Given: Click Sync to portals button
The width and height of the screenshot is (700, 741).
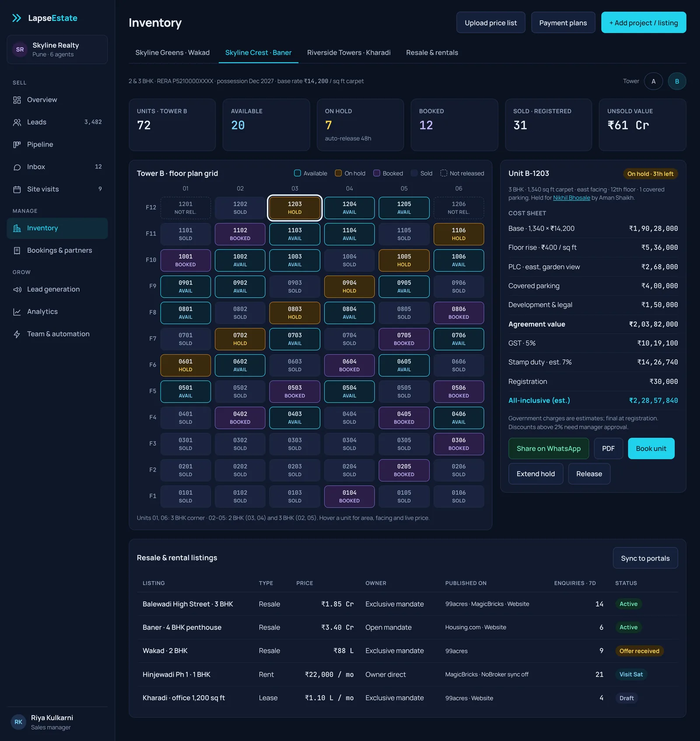Looking at the screenshot, I should click(645, 558).
